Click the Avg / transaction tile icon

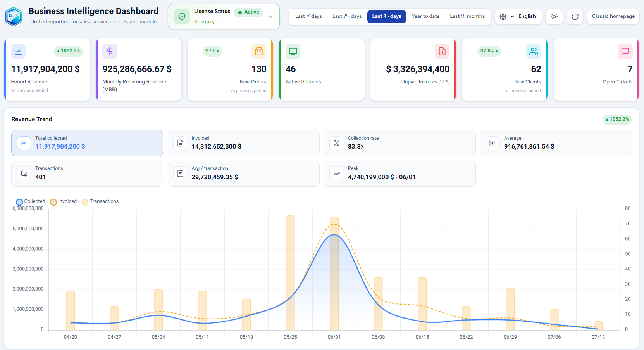point(180,174)
